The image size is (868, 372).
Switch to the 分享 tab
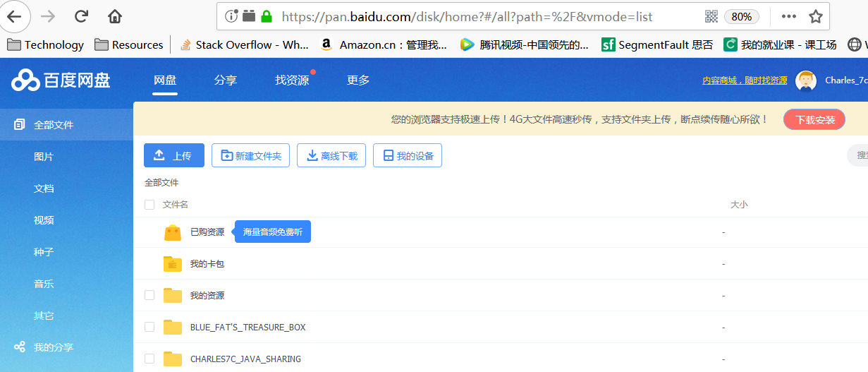[x=226, y=80]
